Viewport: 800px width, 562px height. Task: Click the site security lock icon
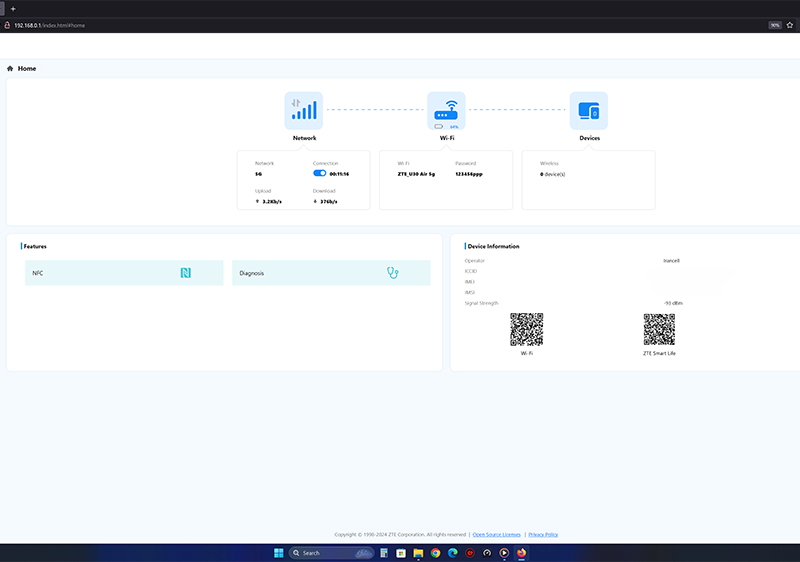pyautogui.click(x=7, y=25)
